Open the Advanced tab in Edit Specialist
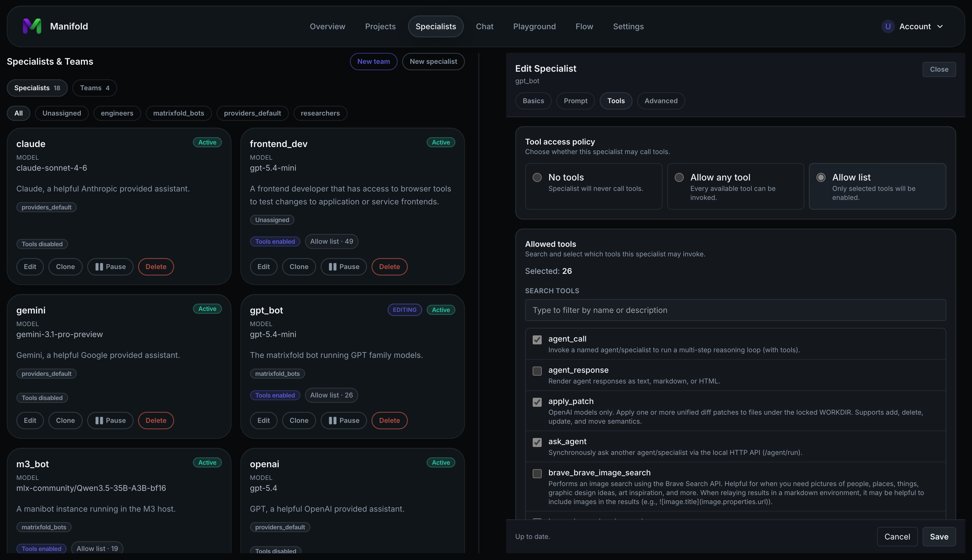The height and width of the screenshot is (560, 972). [661, 101]
